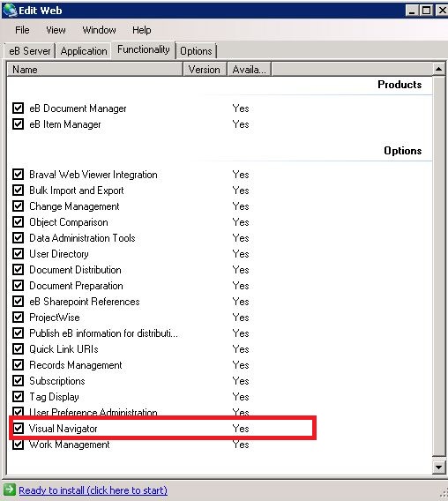Toggle the eB Sharepoint References checkbox
This screenshot has height=501, width=448.
pos(19,302)
